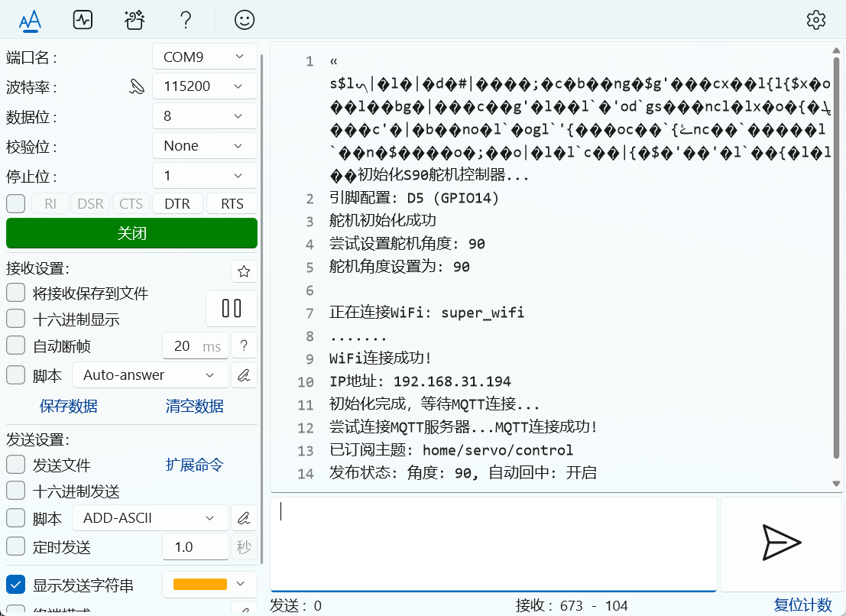The image size is (846, 616).
Task: Click the green 关闭 port button
Action: coord(131,233)
